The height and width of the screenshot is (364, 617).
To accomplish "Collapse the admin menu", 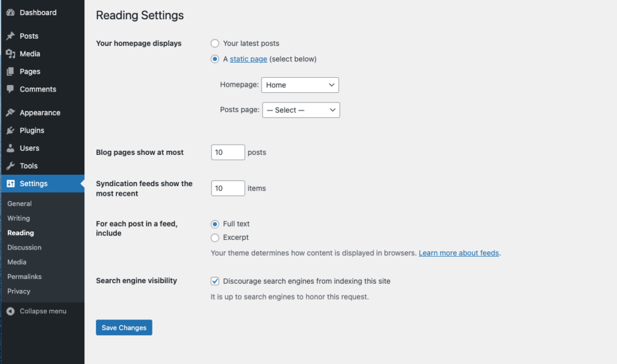I will tap(36, 311).
